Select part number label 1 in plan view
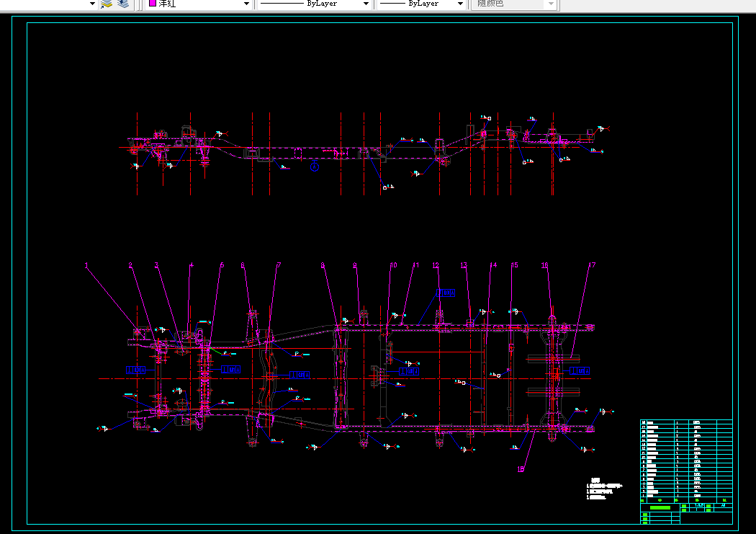Image resolution: width=756 pixels, height=534 pixels. coord(87,265)
